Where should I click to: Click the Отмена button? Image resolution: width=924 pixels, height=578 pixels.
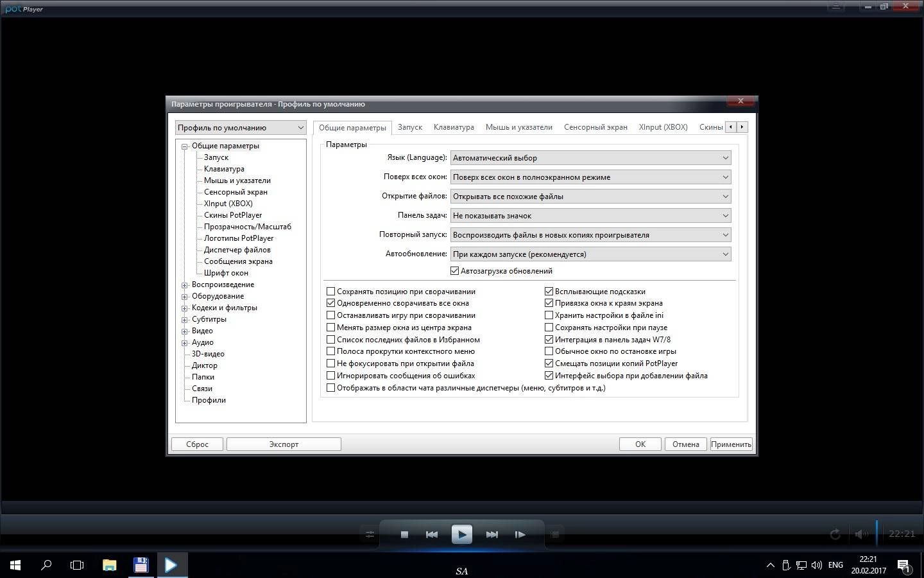686,444
